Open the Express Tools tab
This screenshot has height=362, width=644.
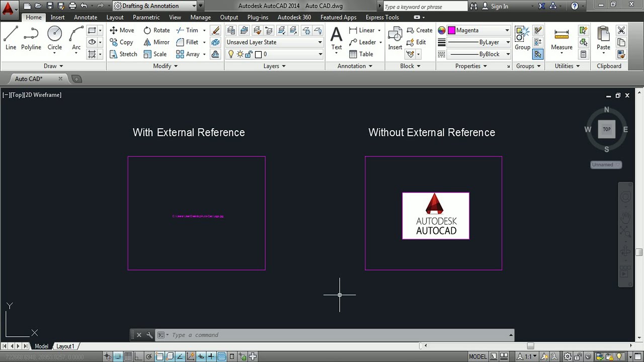tap(382, 17)
